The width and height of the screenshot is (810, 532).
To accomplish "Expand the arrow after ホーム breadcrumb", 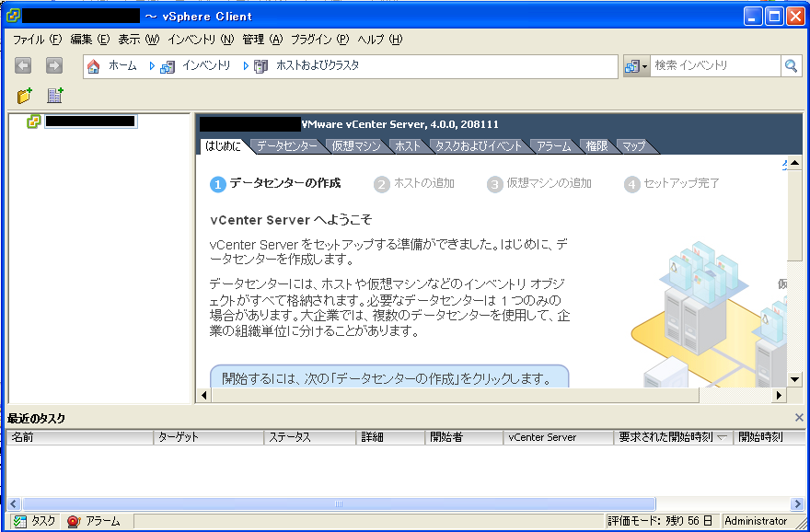I will 152,66.
